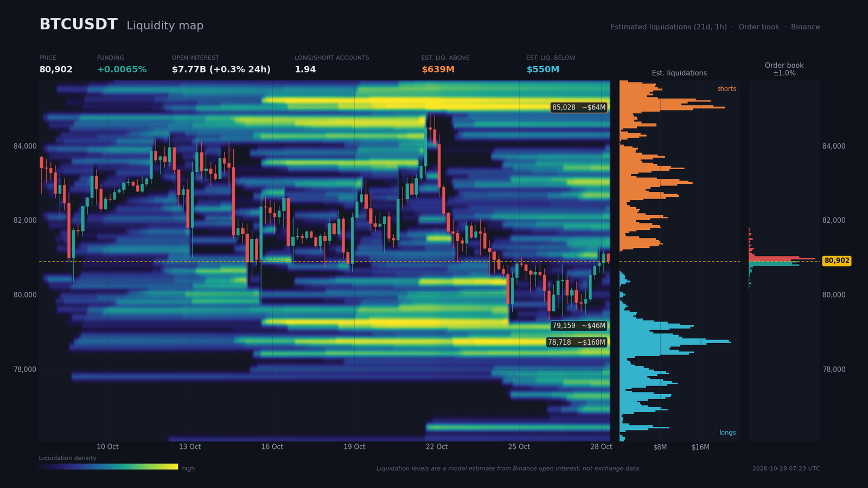The image size is (868, 488).
Task: Select the EST. LIQ. ABOVE label
Action: pos(445,58)
